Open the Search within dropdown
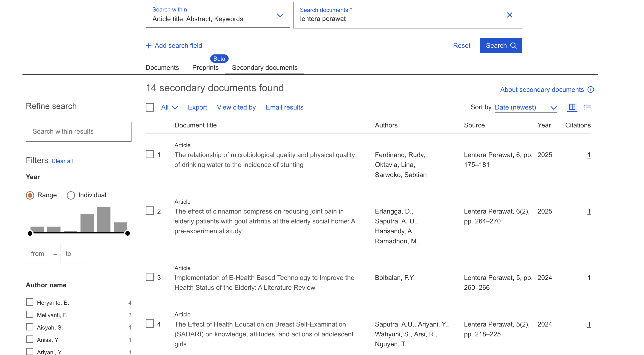 pos(218,15)
